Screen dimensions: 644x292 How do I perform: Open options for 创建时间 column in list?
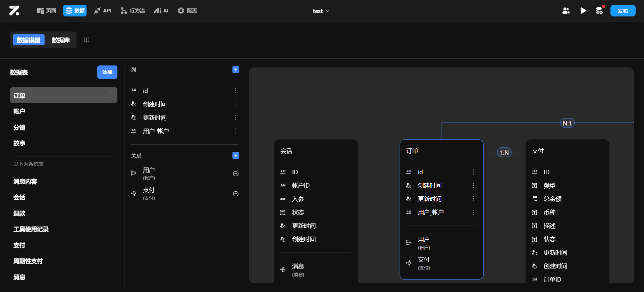[236, 104]
